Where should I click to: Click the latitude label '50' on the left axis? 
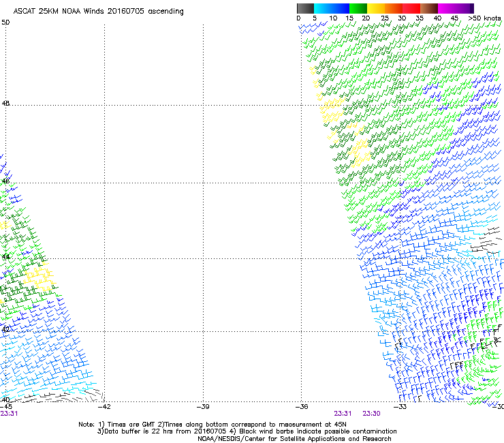(5, 22)
